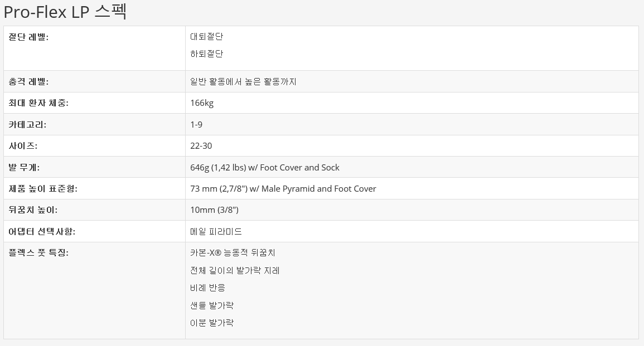The image size is (644, 346).
Task: Click the 하퇴절단 value text
Action: point(206,54)
